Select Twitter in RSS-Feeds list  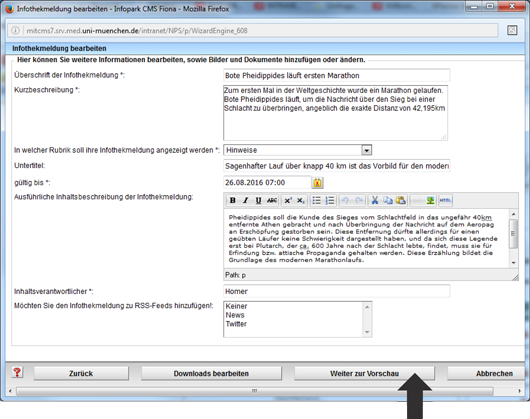[x=236, y=324]
